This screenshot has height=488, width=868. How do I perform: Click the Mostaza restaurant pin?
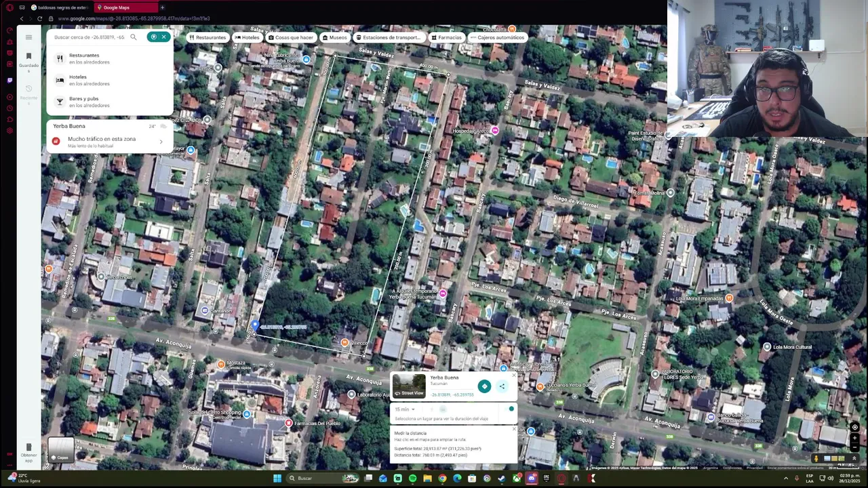220,364
